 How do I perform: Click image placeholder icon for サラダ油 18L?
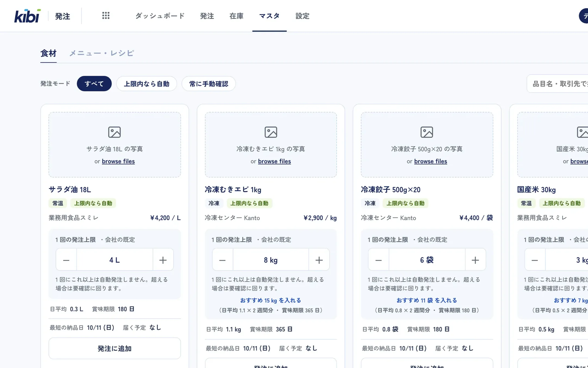[114, 132]
